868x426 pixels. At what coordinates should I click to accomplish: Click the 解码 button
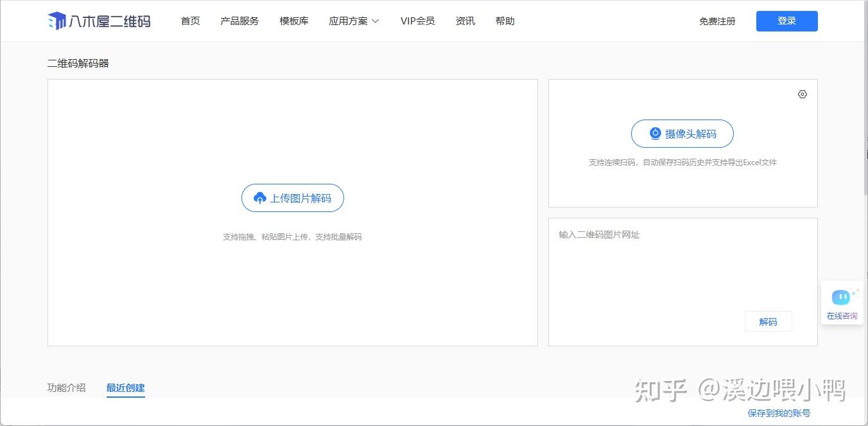click(x=768, y=321)
